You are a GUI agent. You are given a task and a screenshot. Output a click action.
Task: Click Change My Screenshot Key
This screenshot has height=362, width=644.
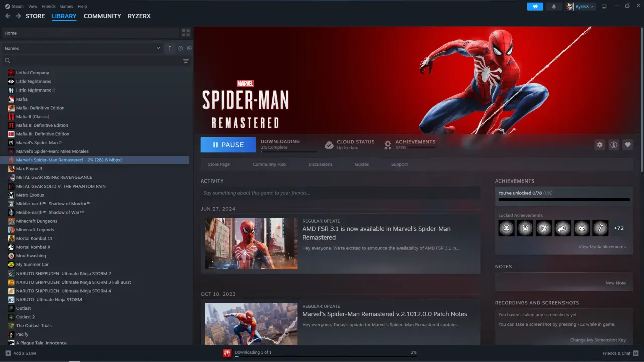point(598,340)
